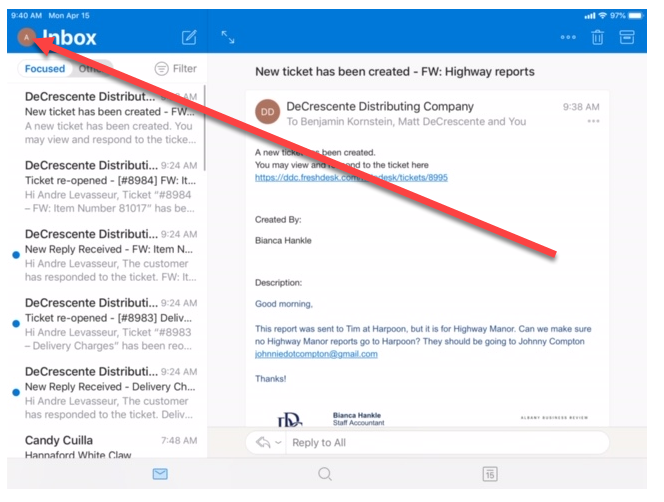Image resolution: width=664 pixels, height=502 pixels.
Task: Tap the Wi-Fi indicator in status bar
Action: click(603, 16)
